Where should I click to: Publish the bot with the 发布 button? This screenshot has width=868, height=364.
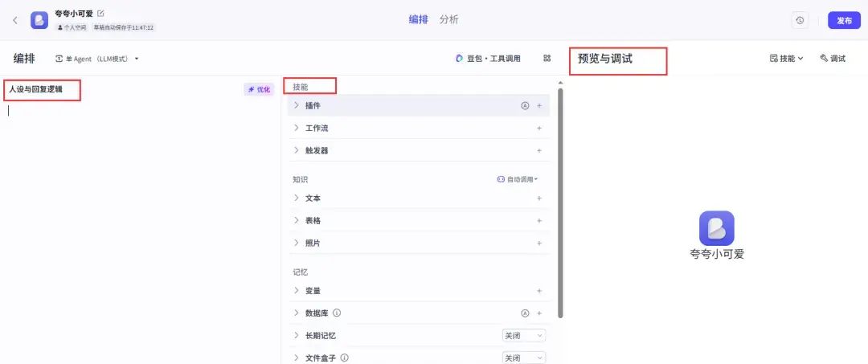(x=844, y=20)
